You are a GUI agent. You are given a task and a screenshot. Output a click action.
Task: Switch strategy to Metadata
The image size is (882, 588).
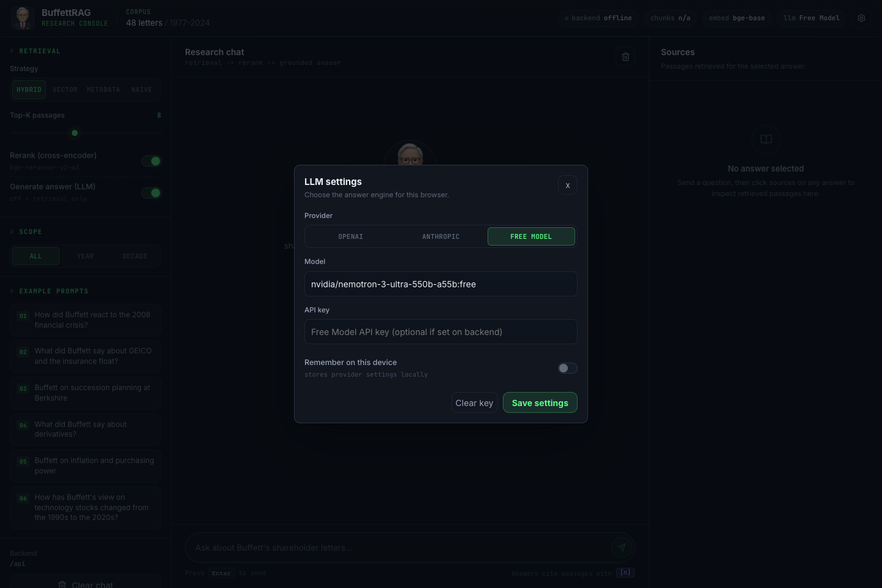pyautogui.click(x=104, y=89)
